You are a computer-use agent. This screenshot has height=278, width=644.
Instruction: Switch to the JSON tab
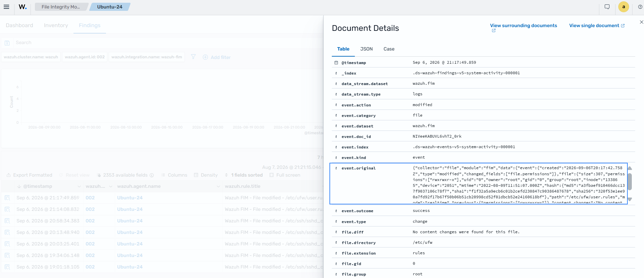coord(366,49)
